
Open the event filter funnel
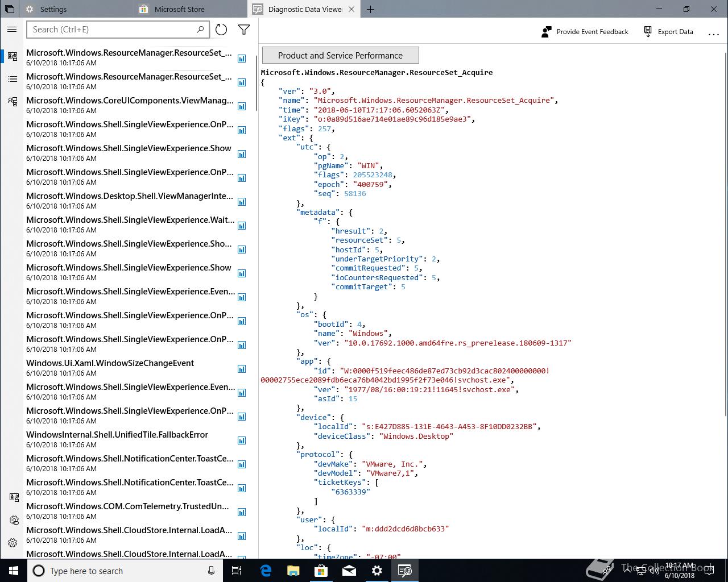[244, 30]
